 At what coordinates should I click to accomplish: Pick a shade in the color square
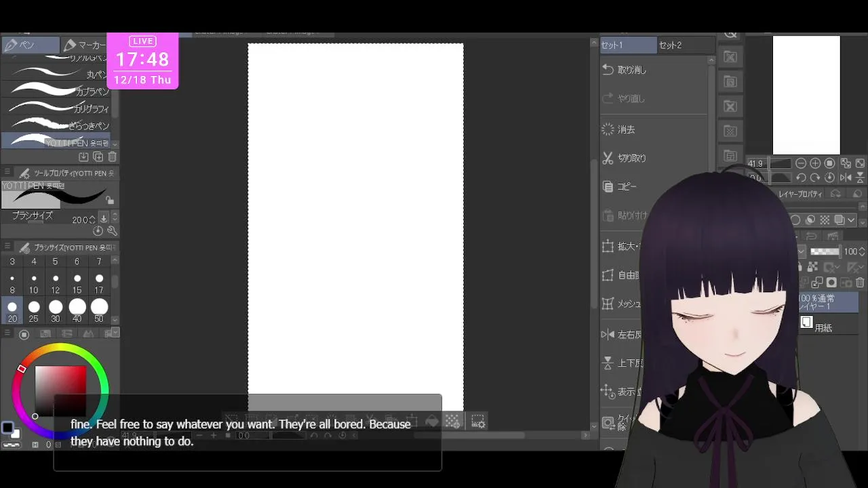click(x=60, y=391)
